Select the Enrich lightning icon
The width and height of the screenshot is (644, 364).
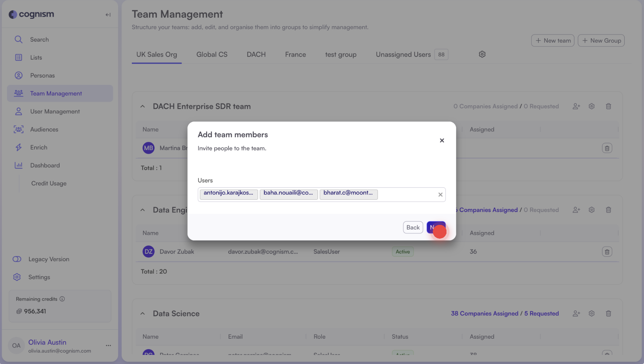19,147
